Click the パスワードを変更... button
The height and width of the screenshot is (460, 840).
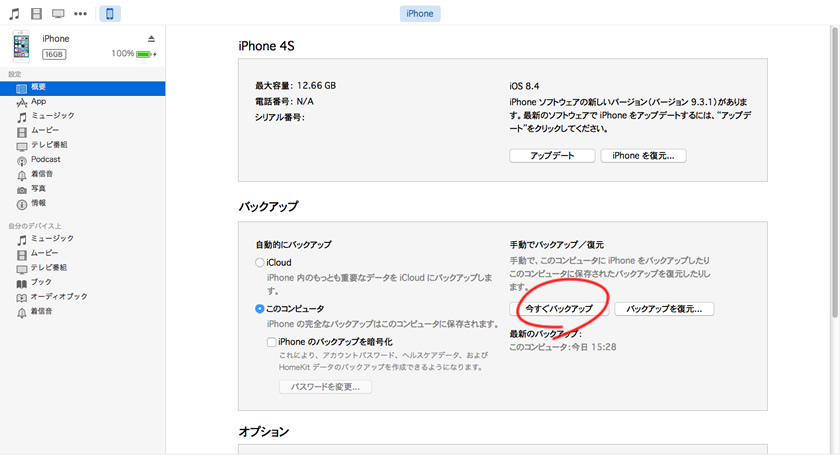pyautogui.click(x=325, y=387)
